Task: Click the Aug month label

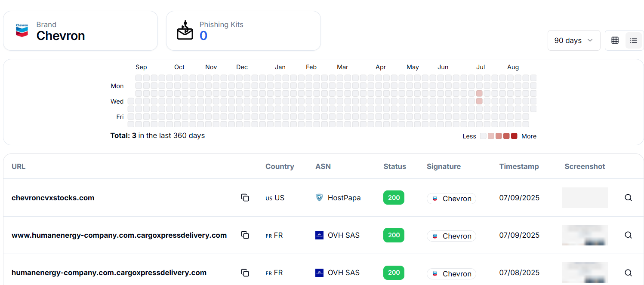Action: pyautogui.click(x=513, y=67)
